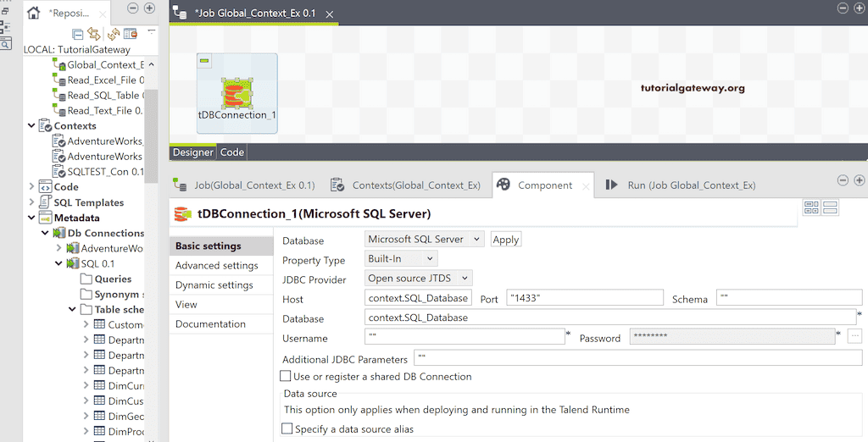The width and height of the screenshot is (868, 442).
Task: Open the Repository view menu
Action: pos(151,31)
